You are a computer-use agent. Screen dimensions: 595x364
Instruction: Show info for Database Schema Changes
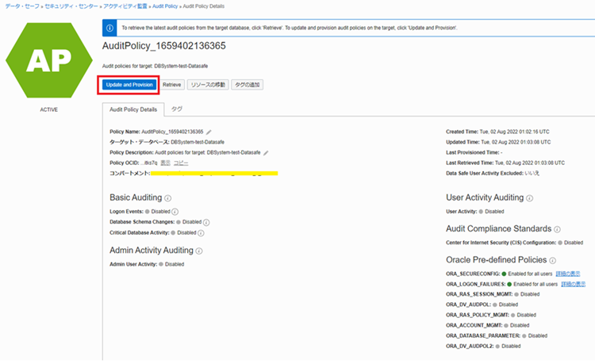coord(206,223)
